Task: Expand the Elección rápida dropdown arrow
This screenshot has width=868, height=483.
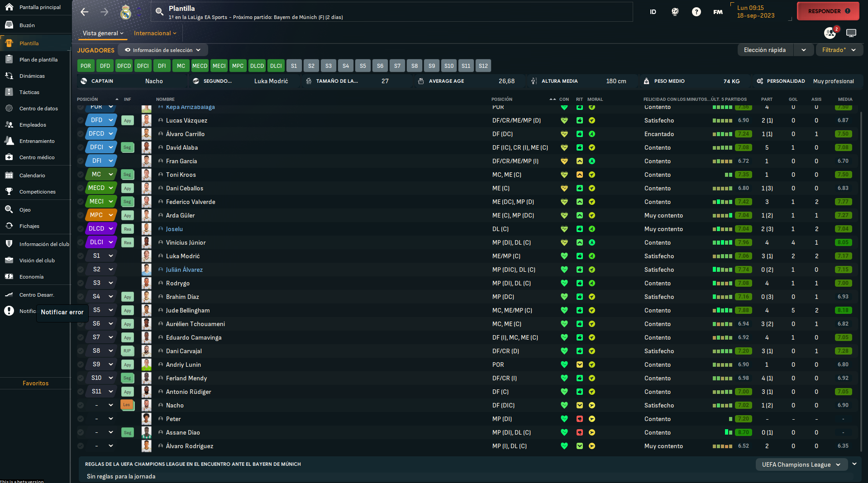Action: coord(804,50)
